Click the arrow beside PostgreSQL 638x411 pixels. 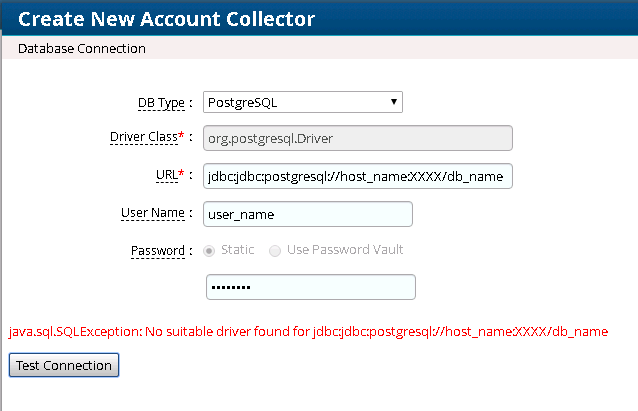click(x=395, y=102)
